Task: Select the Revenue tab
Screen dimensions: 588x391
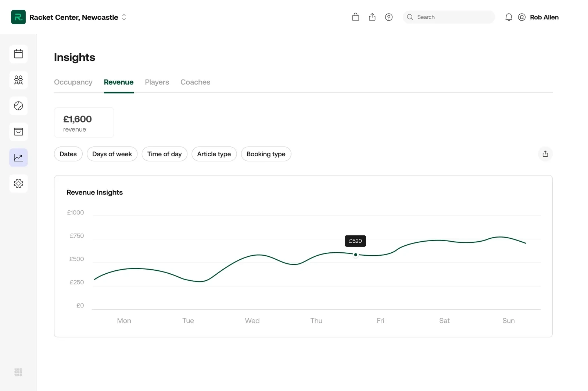Action: pos(119,82)
